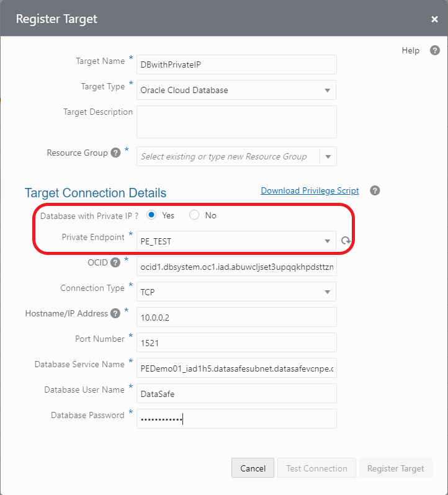Open the Connection Type dropdown

[327, 292]
